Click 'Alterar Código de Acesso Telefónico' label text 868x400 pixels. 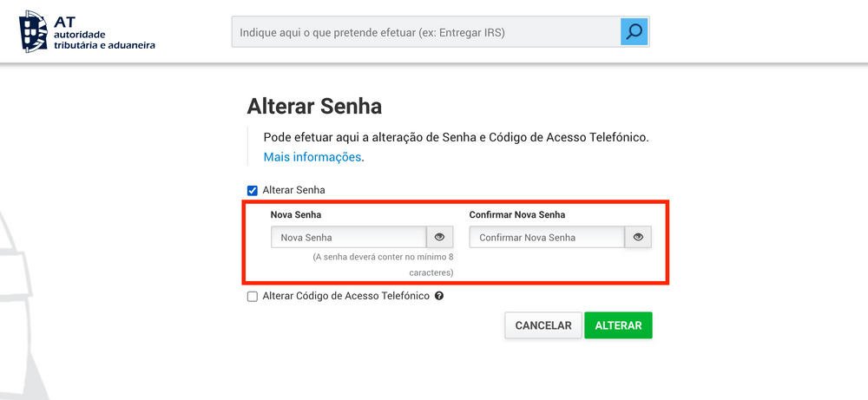point(346,296)
